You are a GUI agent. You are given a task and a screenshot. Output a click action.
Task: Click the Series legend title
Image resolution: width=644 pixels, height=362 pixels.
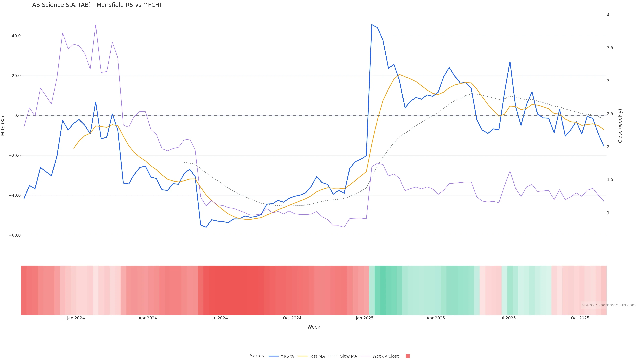point(257,356)
